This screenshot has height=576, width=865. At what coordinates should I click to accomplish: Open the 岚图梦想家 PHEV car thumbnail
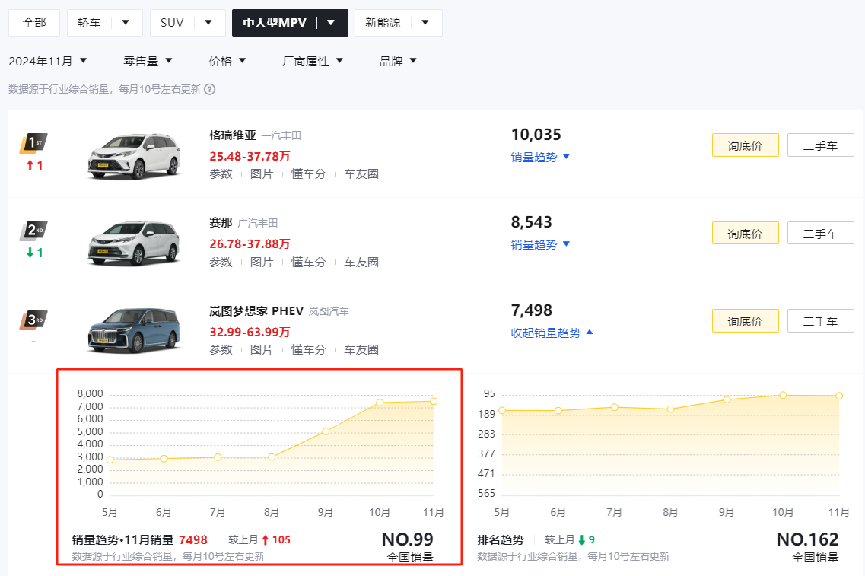tap(134, 330)
